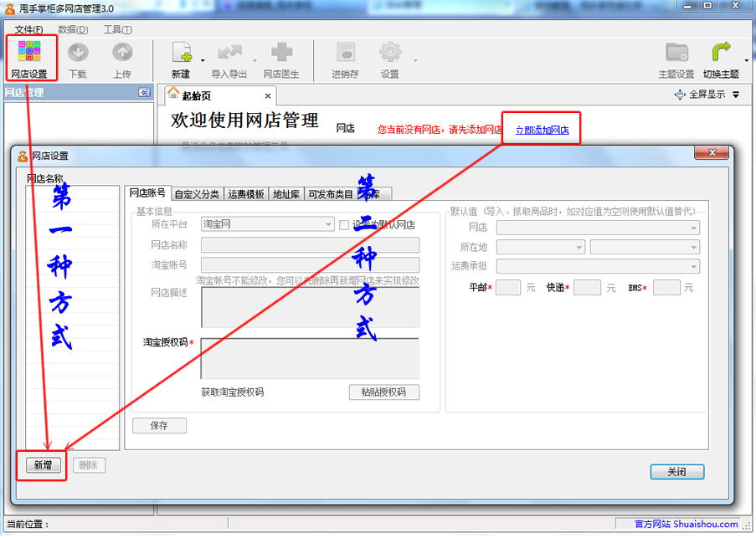Image resolution: width=756 pixels, height=538 pixels.
Task: Click the 设置 gear icon
Action: point(390,52)
